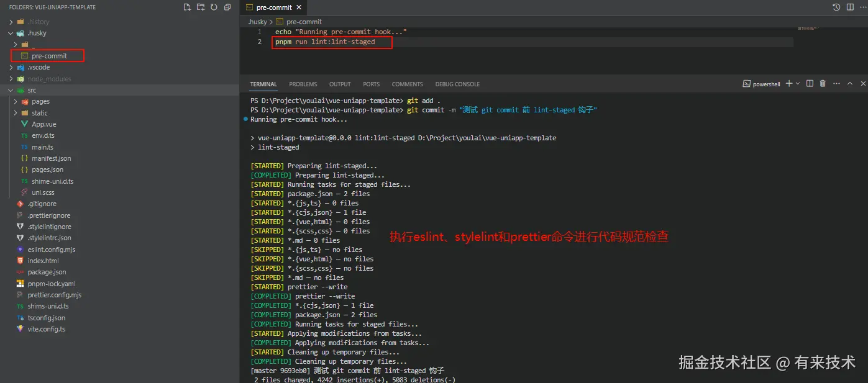Expand the node_modules folder
Image resolution: width=868 pixels, height=383 pixels.
pos(11,79)
